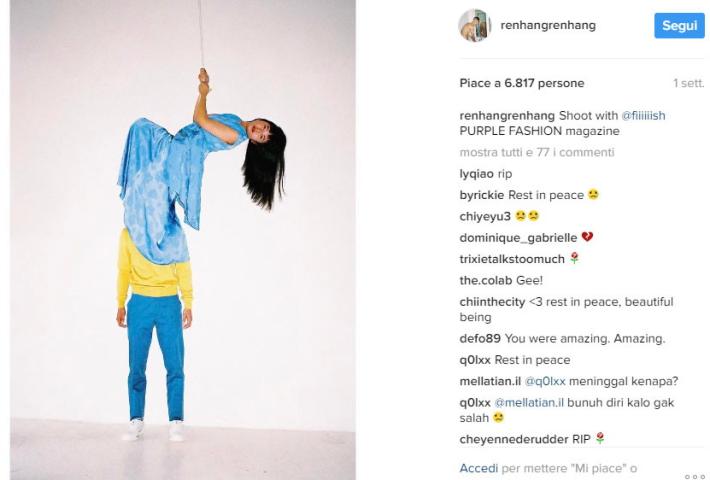Visit commenter byrickie's profile

click(x=481, y=195)
